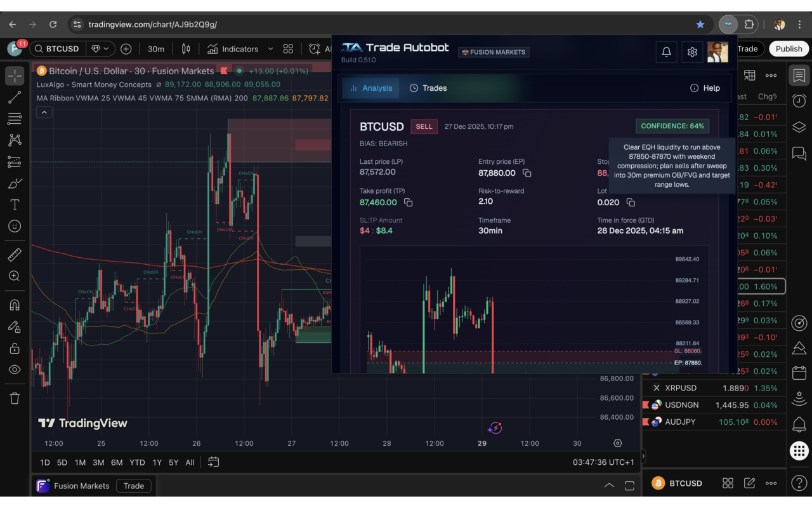Bookmark this page with the star
812x508 pixels.
(700, 24)
